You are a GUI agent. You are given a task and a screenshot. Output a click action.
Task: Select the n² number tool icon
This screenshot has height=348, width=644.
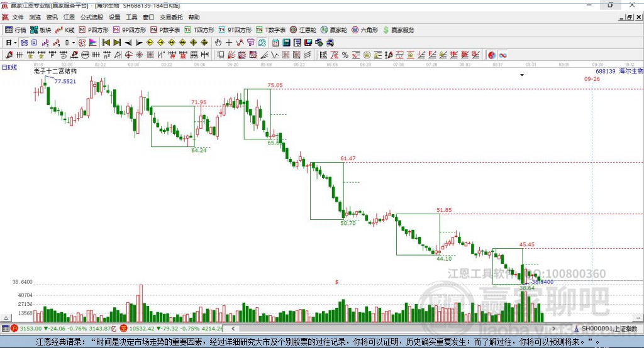point(107,55)
